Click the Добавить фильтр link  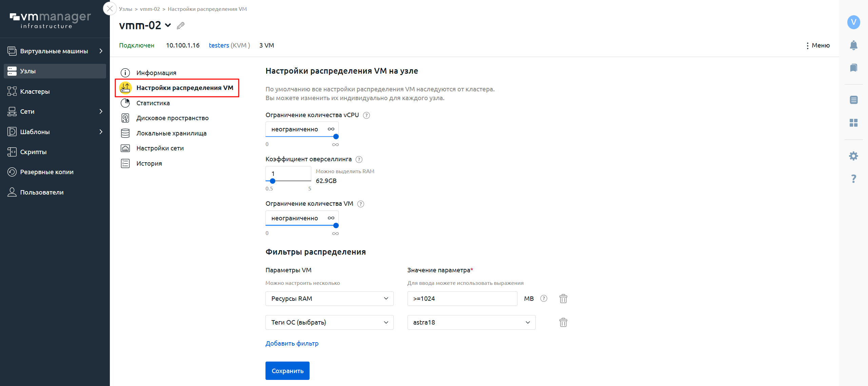pos(292,344)
